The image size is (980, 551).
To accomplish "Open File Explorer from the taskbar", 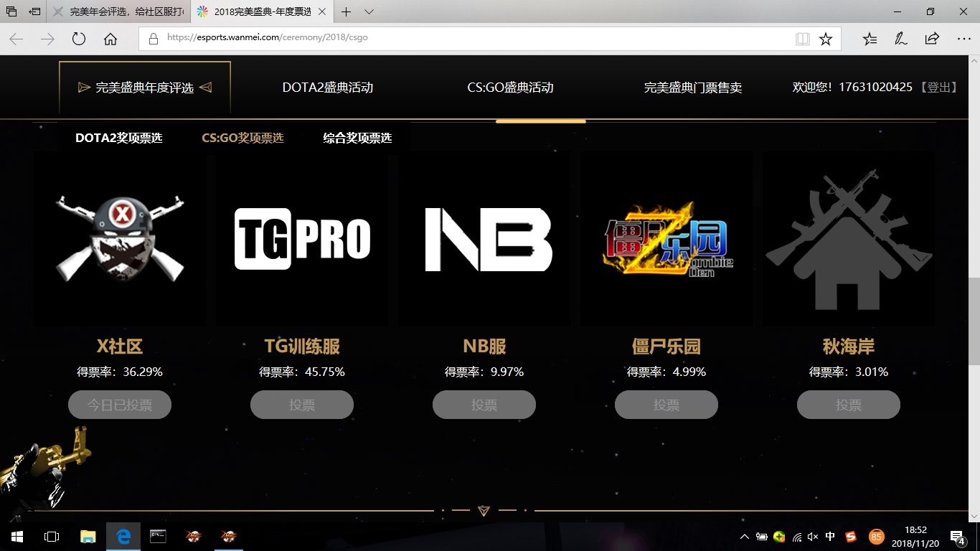I will [x=88, y=536].
